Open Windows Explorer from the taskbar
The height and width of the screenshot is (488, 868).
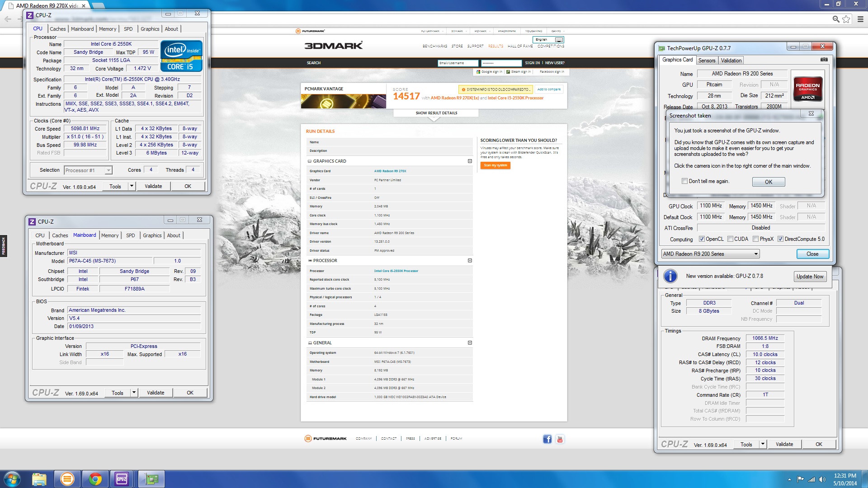point(39,479)
